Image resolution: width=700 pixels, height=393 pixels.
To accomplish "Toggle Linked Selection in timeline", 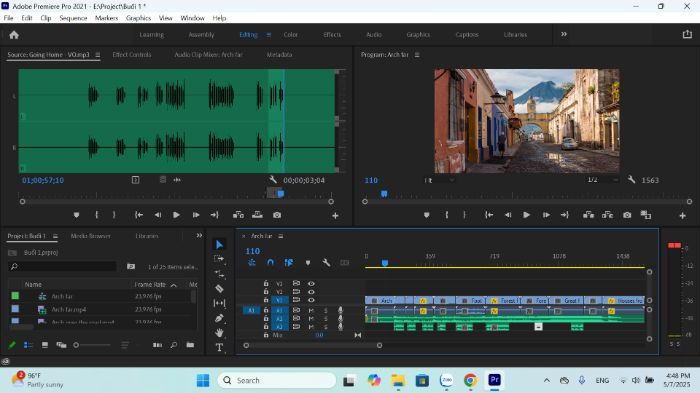I will point(289,263).
